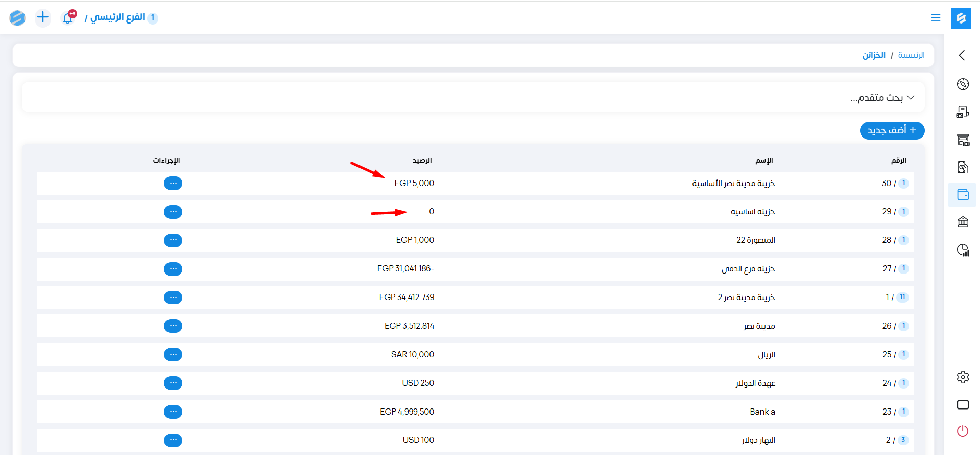Open the notifications bell icon
Viewport: 980px width, 455px height.
[x=68, y=18]
